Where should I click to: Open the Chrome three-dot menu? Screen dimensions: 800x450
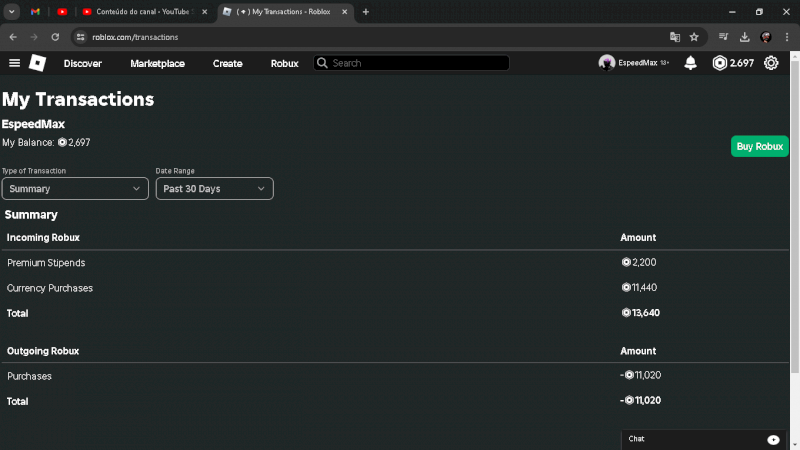(x=787, y=37)
